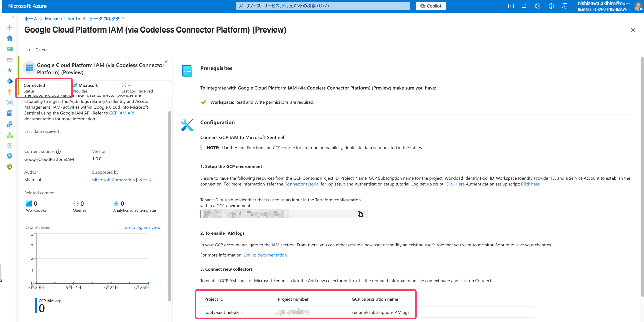Open the Microsoft Corporation support link

114,180
